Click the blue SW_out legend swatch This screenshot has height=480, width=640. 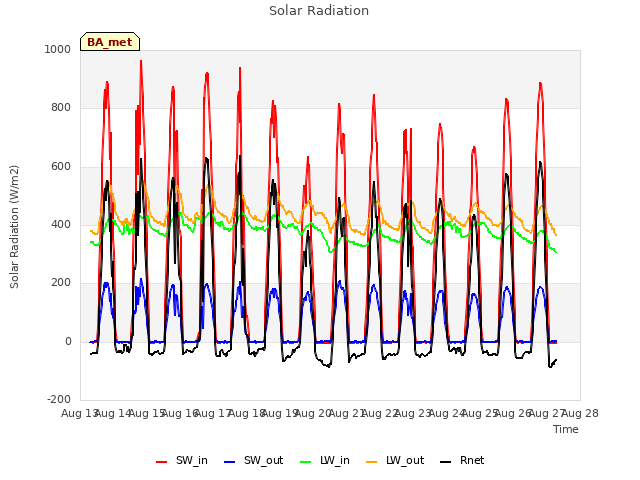pyautogui.click(x=230, y=462)
